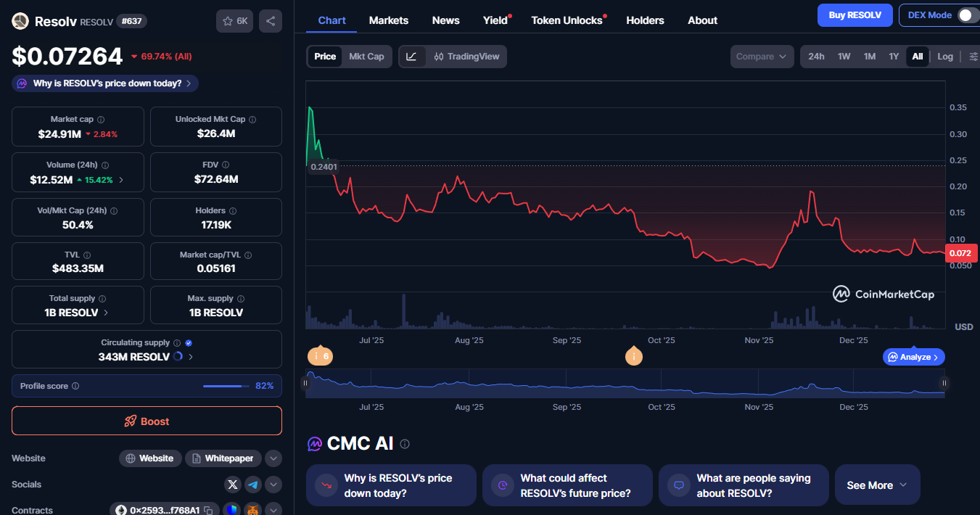Copy the contract address icon
Viewport: 980px width, 515px height.
coord(207,510)
